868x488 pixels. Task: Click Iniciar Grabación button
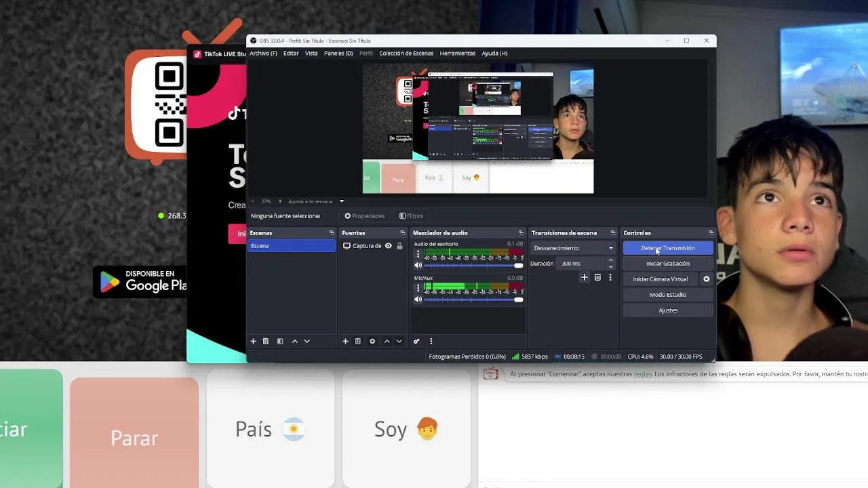click(x=668, y=264)
